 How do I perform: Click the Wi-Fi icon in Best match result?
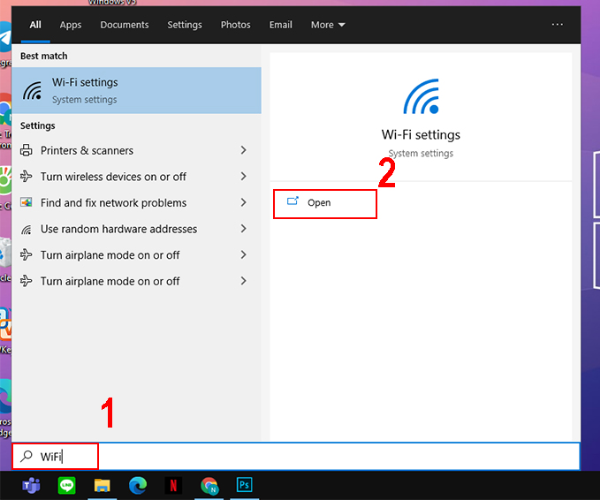(32, 91)
